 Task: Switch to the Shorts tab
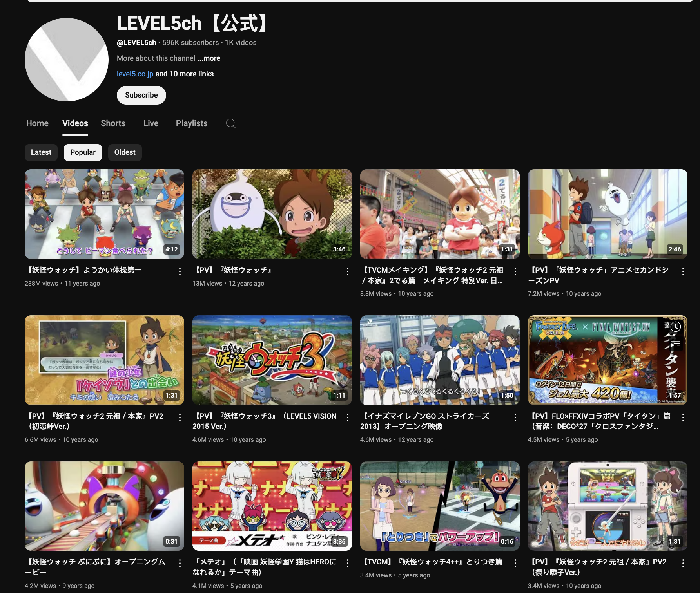113,123
